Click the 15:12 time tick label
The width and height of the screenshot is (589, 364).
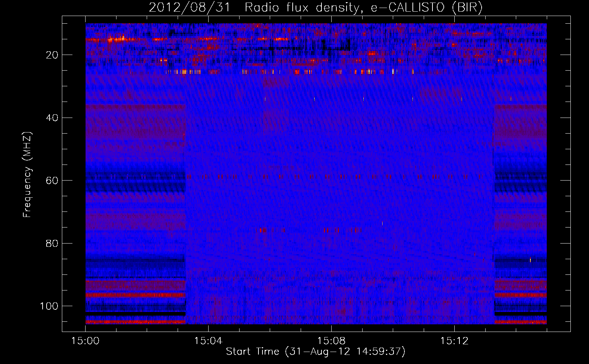454,341
